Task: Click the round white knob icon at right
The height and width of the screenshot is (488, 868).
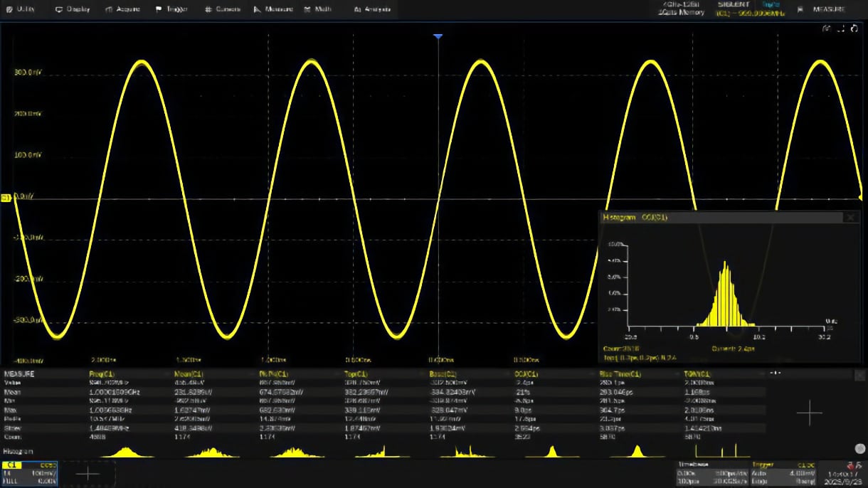Action: click(x=860, y=448)
